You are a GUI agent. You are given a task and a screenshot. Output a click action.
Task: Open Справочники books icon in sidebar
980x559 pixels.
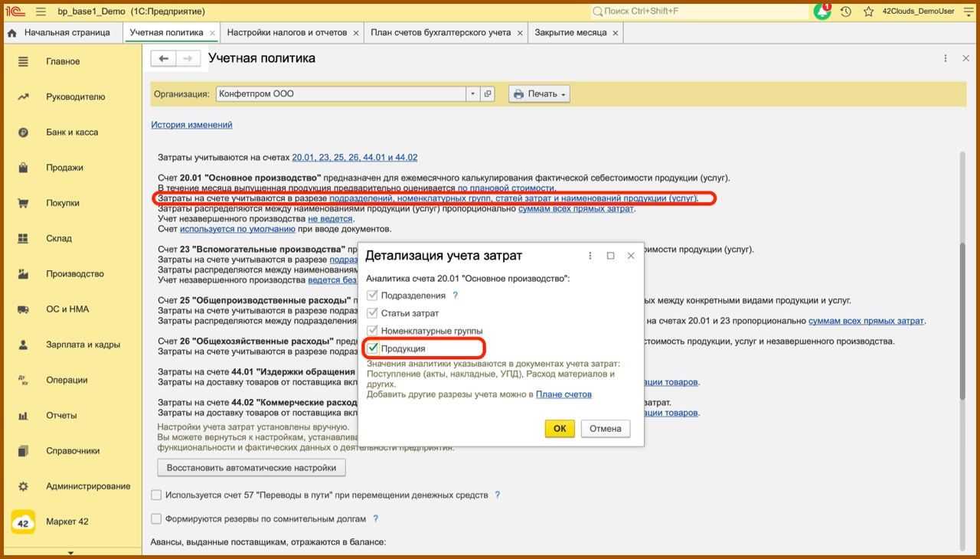[23, 451]
